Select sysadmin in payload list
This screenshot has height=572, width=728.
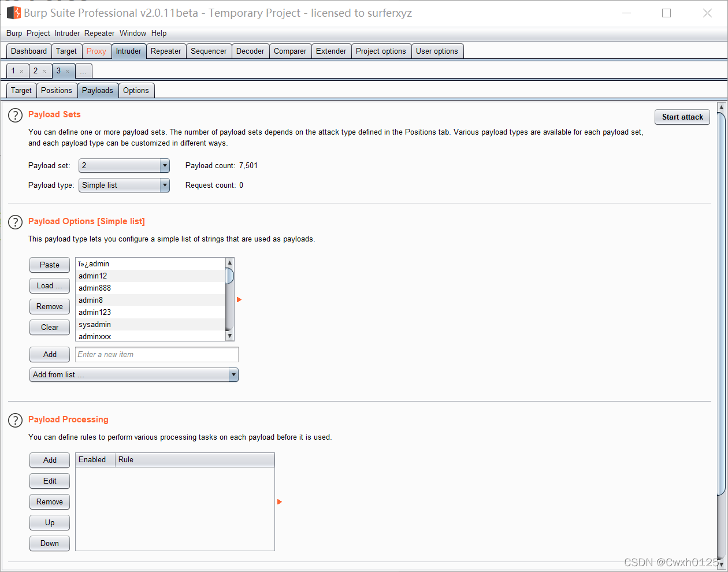[x=150, y=325]
